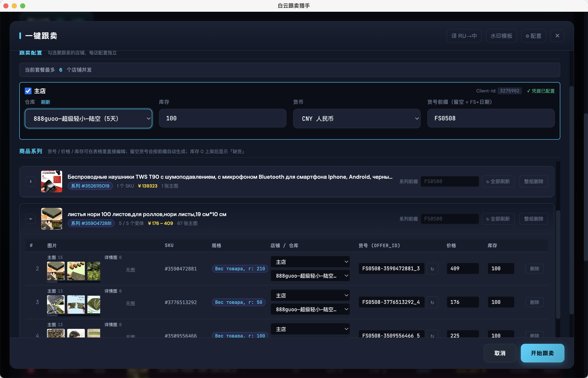This screenshot has width=588, height=378.
Task: Regenerate offer ID for FS0508-3509556466_5
Action: [432, 334]
